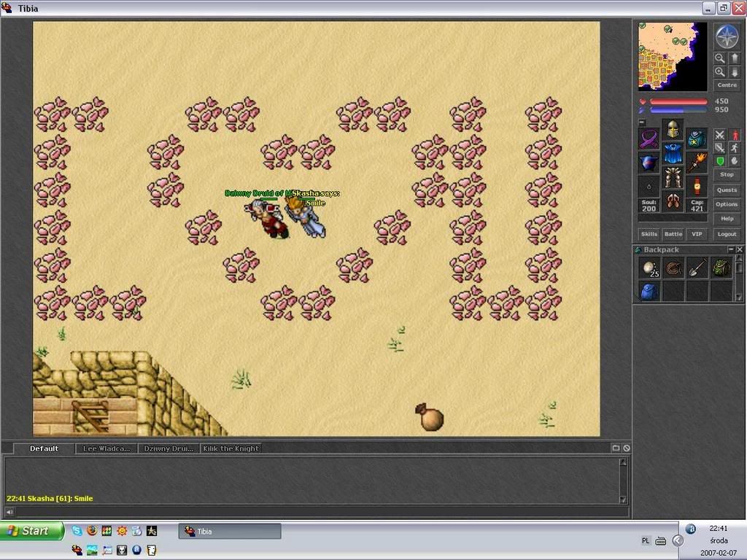747x560 pixels.
Task: Click the blue mana bar
Action: click(x=678, y=110)
